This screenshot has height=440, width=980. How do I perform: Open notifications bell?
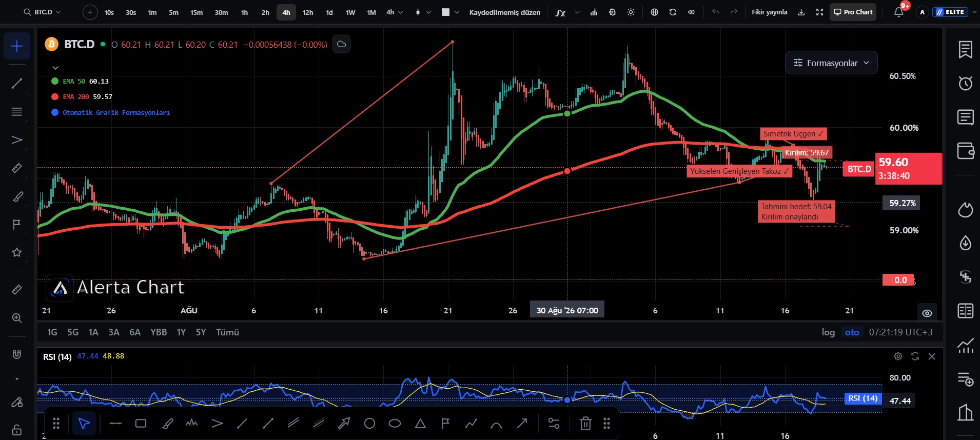(x=898, y=12)
